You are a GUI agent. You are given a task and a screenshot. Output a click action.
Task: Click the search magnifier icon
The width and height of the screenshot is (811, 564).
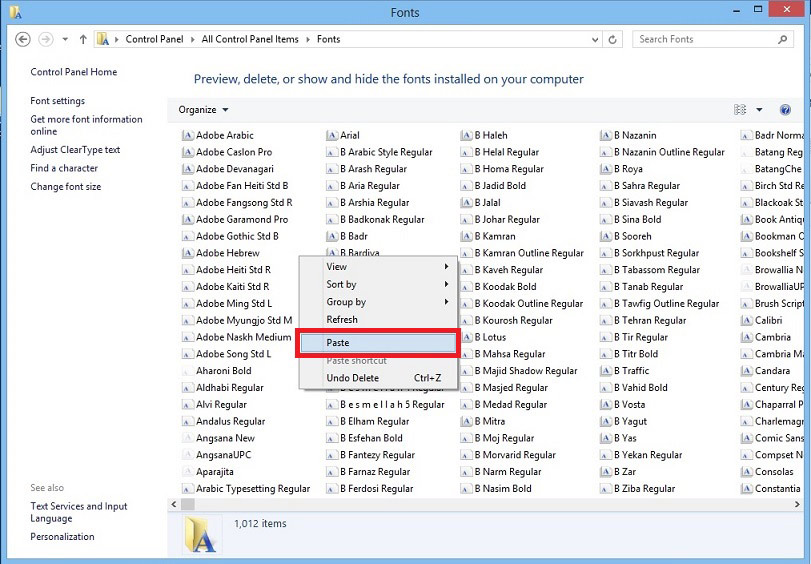(x=783, y=39)
